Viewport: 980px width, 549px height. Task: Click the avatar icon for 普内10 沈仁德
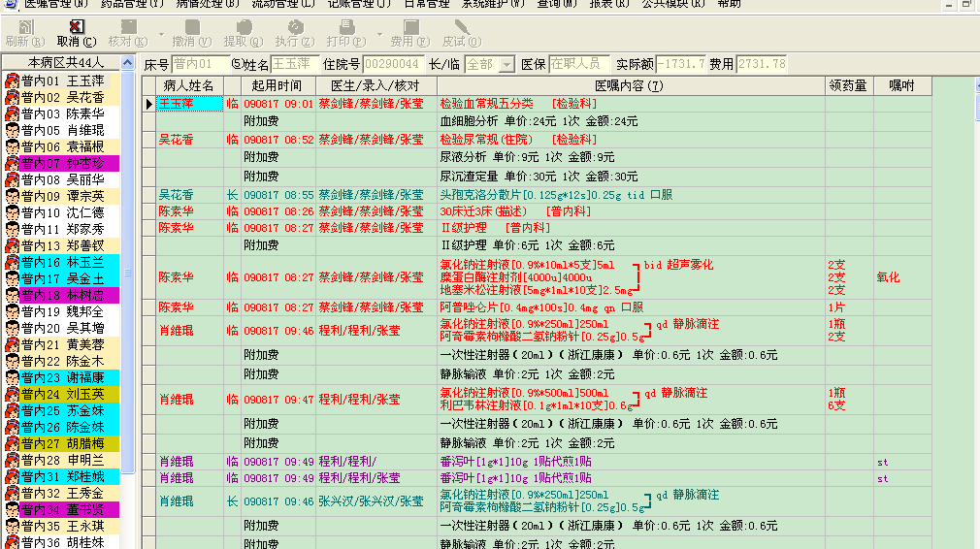coord(12,213)
